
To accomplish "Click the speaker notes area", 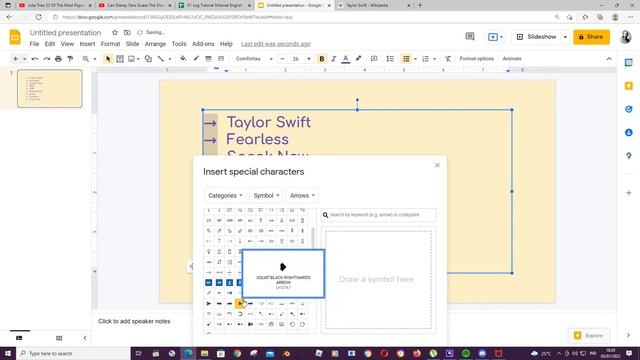I will point(134,322).
